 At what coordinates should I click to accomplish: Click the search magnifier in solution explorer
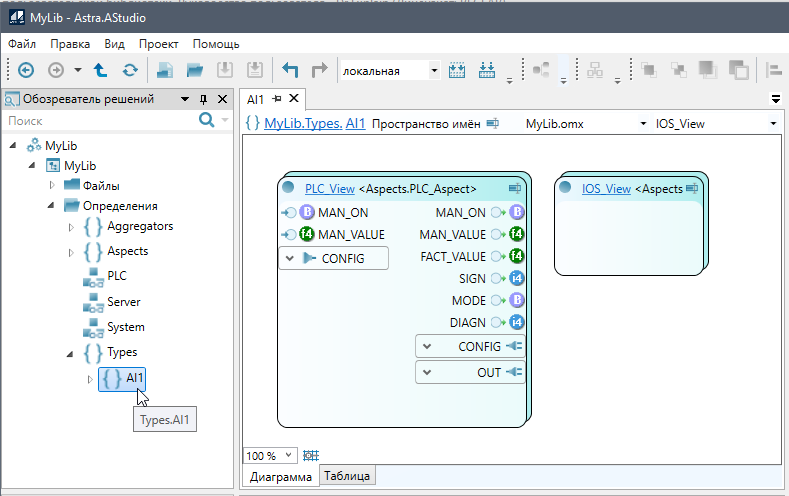[x=207, y=120]
